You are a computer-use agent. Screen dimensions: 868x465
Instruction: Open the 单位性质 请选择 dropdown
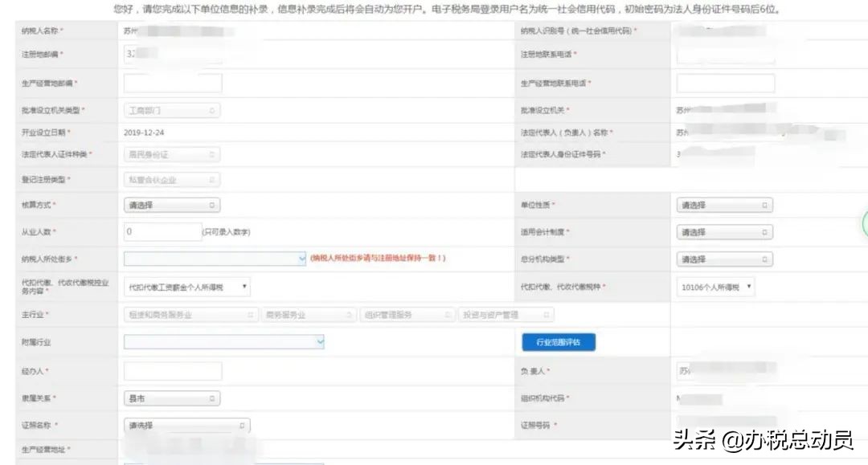[x=724, y=205]
